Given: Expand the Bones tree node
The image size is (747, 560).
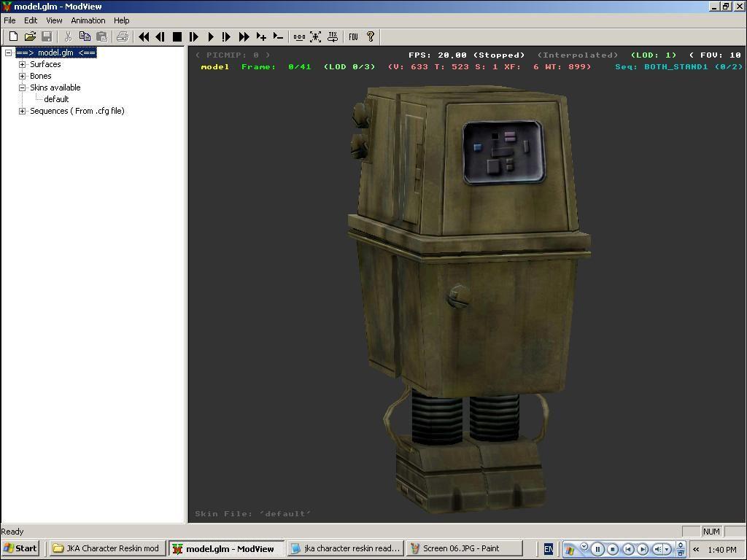Looking at the screenshot, I should click(x=23, y=76).
